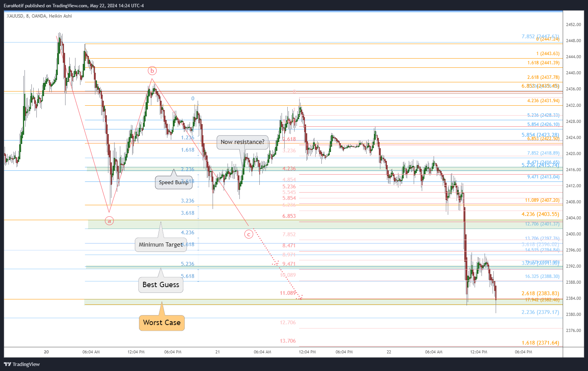Click the pink Fibonacci label '6.853'
Image resolution: width=588 pixels, height=371 pixels.
tap(289, 216)
